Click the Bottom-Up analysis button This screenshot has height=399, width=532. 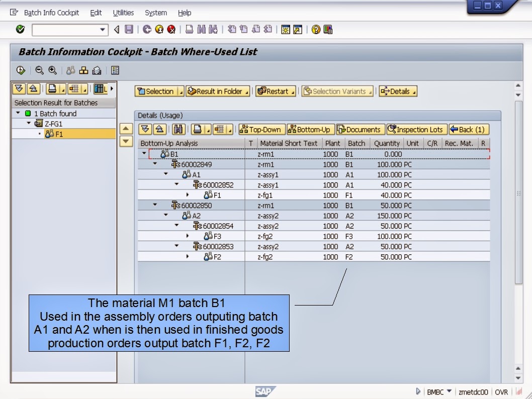[x=310, y=129]
